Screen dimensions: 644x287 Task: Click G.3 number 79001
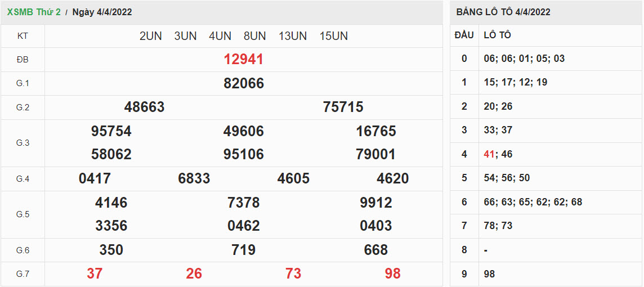click(375, 155)
